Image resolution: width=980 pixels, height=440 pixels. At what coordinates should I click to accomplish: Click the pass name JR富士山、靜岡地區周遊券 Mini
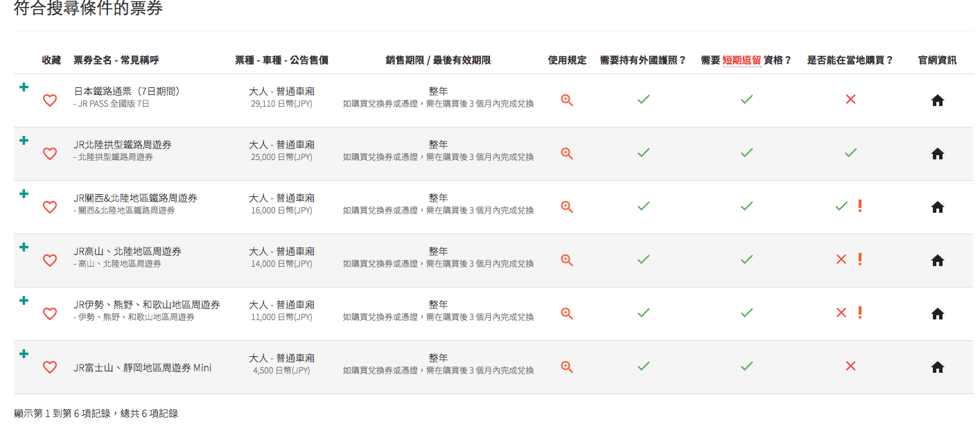click(x=143, y=368)
